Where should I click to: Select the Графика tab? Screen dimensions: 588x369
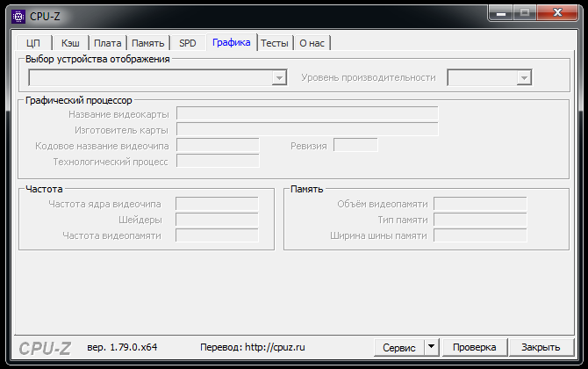[x=232, y=42]
